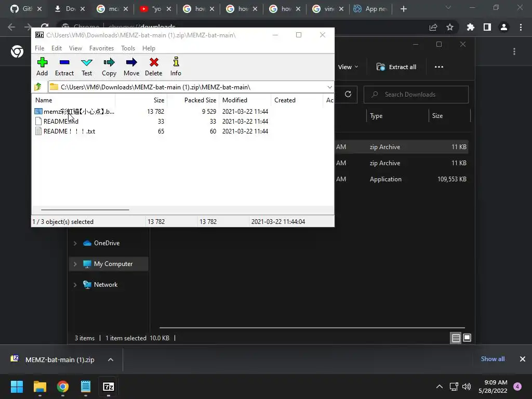
Task: Open the Notepad taskbar icon
Action: click(86, 387)
